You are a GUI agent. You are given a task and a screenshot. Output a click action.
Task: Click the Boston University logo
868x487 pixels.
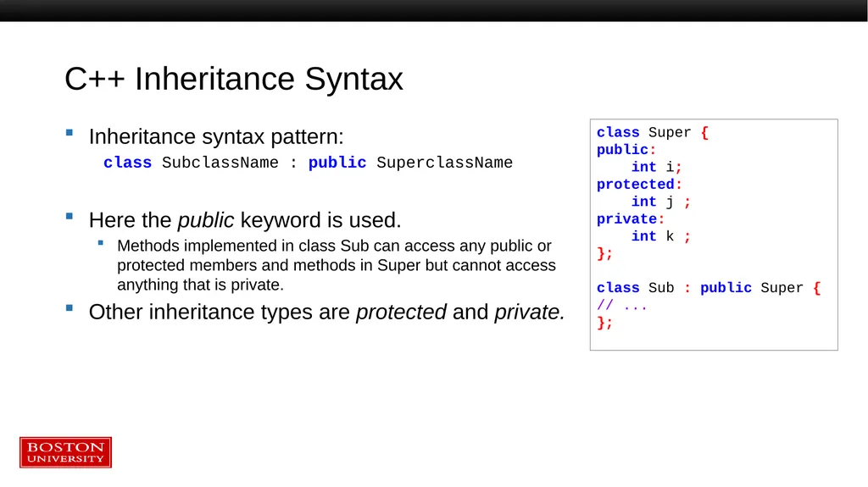65,452
